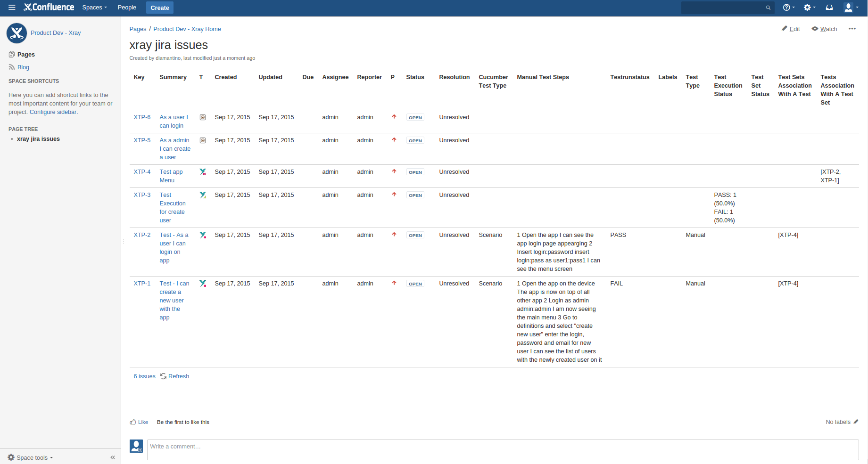Open issue XTP-2
Screen dimensions: 868x464
142,235
